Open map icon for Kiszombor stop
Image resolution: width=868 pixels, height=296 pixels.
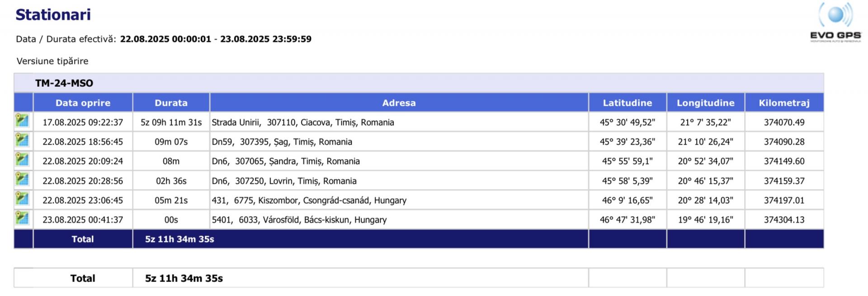point(22,199)
